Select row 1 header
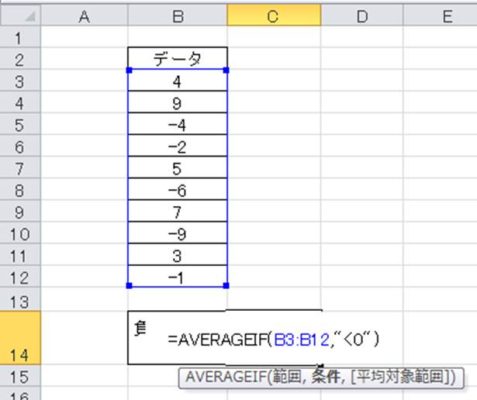Viewport: 477px width, 400px height. 20,37
